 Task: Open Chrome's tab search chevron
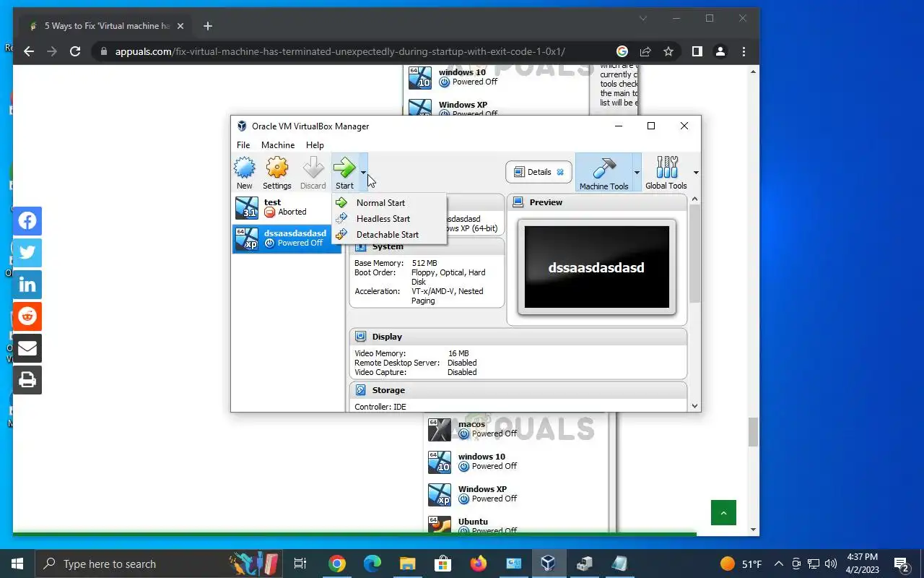click(x=643, y=18)
